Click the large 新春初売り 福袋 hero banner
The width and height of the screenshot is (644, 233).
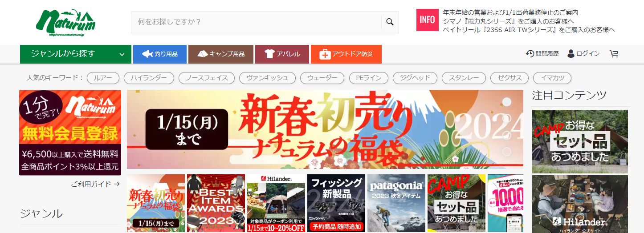pyautogui.click(x=325, y=129)
